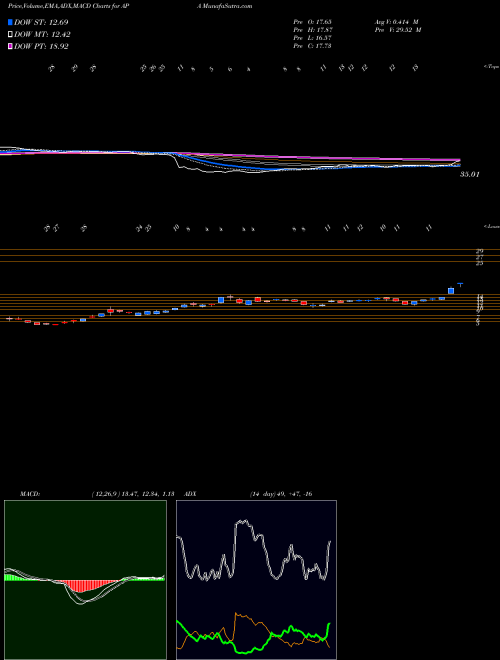500x660 pixels.
Task: Click the MACD (12,26,9) parameter values
Action: 133,494
